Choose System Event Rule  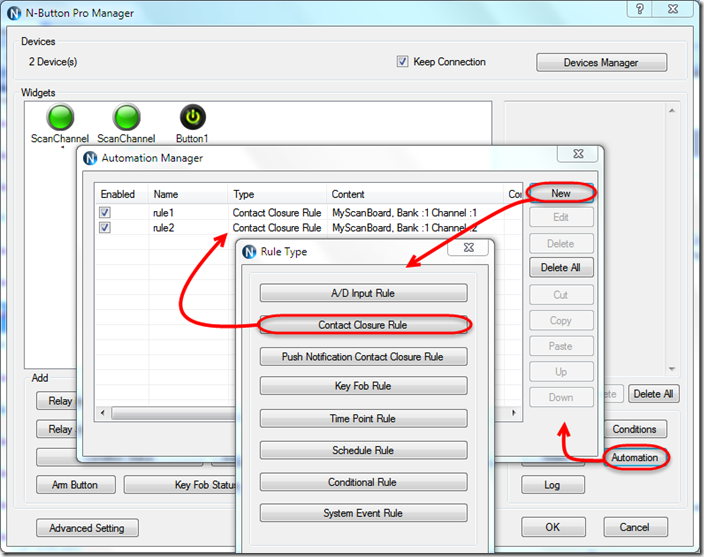pyautogui.click(x=363, y=513)
